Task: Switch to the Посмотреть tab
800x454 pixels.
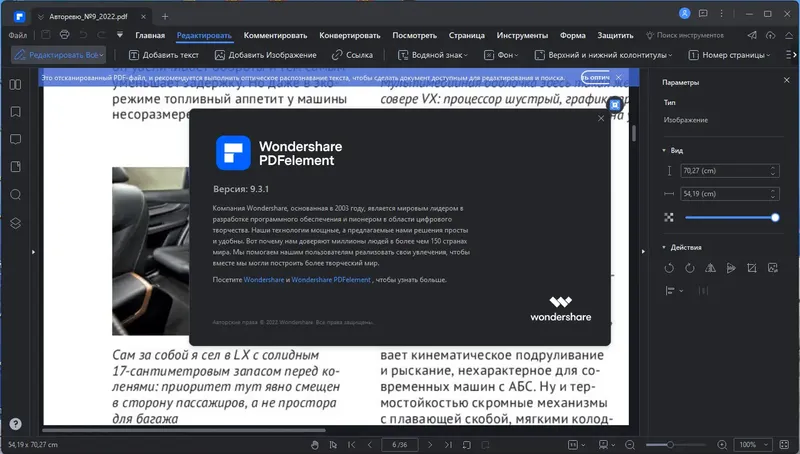Action: [x=414, y=35]
